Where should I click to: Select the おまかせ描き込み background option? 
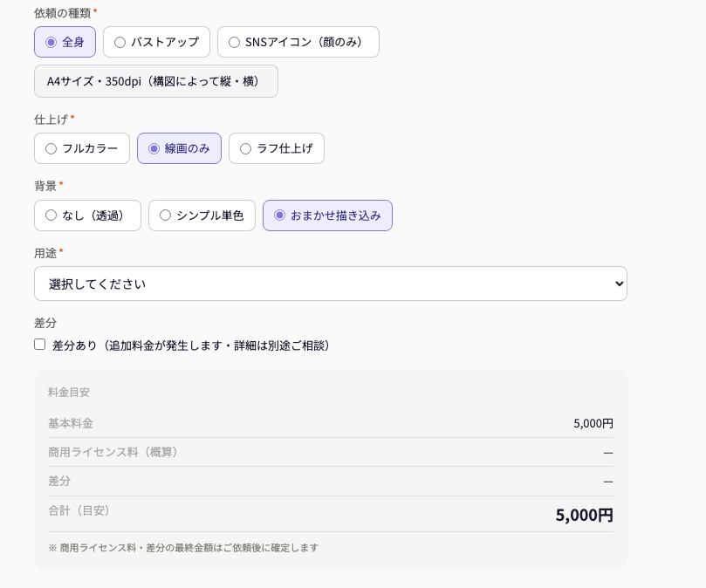(x=327, y=215)
